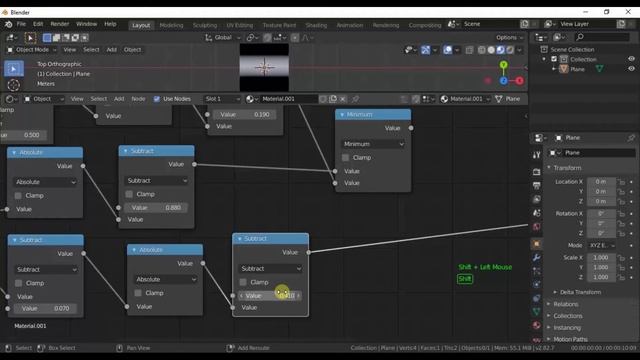Toggle pin in Properties editor header
The width and height of the screenshot is (640, 360).
631,138
